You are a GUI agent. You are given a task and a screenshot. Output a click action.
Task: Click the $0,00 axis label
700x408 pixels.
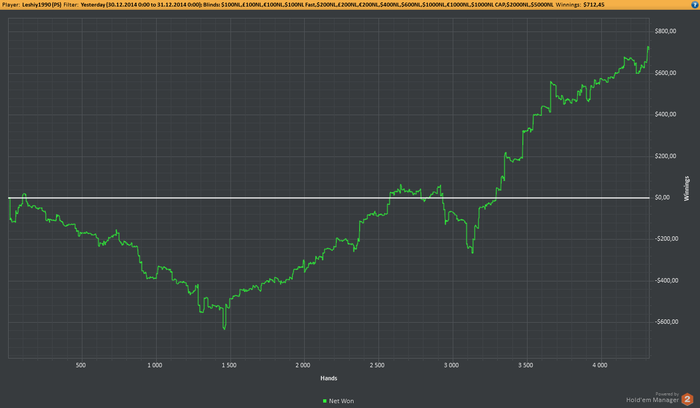662,197
